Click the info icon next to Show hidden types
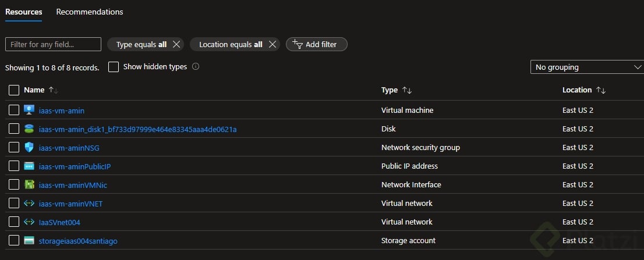Viewport: 644px width, 260px height. (x=196, y=67)
